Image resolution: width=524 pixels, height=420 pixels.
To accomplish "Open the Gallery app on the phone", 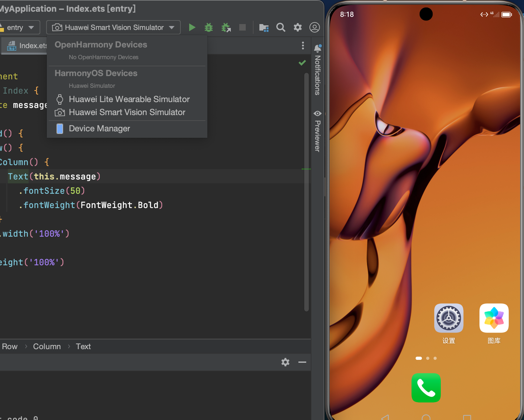I will click(x=494, y=318).
